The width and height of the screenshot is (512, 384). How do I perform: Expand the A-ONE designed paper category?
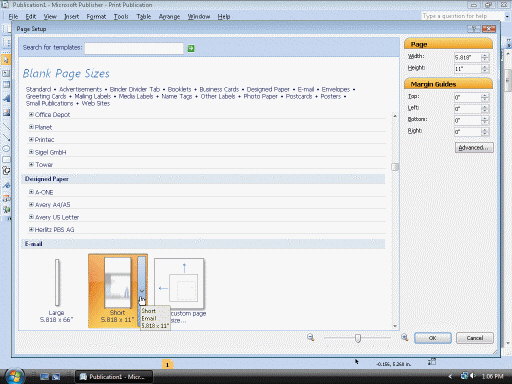pos(31,192)
